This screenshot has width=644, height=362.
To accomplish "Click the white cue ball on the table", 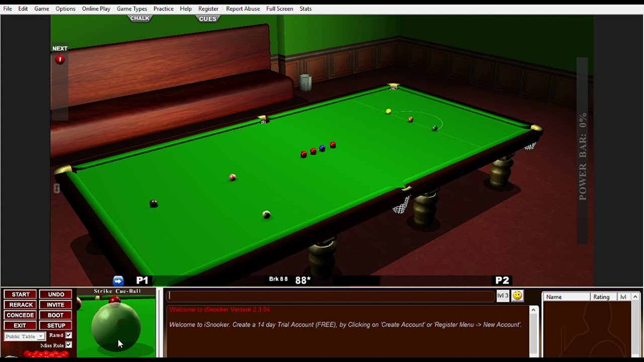I will pyautogui.click(x=267, y=215).
